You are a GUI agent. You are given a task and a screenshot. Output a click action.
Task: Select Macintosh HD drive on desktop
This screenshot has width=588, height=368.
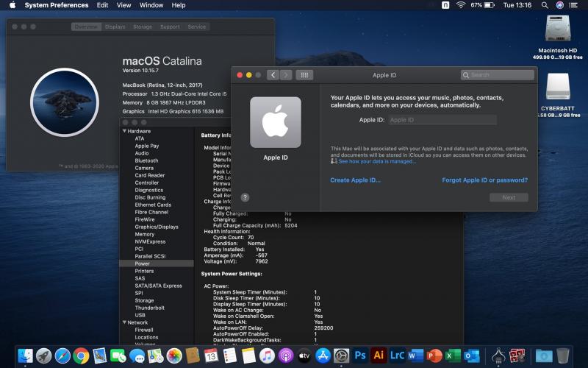coord(558,37)
